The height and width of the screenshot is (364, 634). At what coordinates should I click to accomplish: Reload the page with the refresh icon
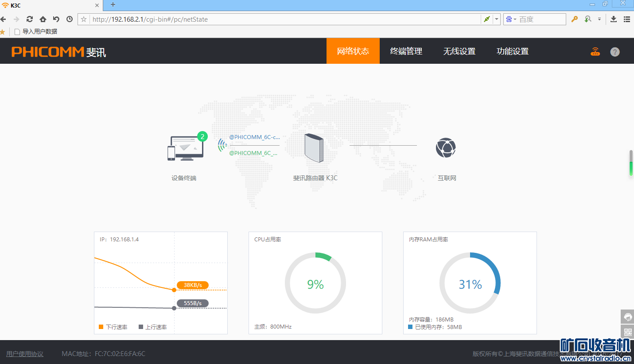tap(30, 19)
